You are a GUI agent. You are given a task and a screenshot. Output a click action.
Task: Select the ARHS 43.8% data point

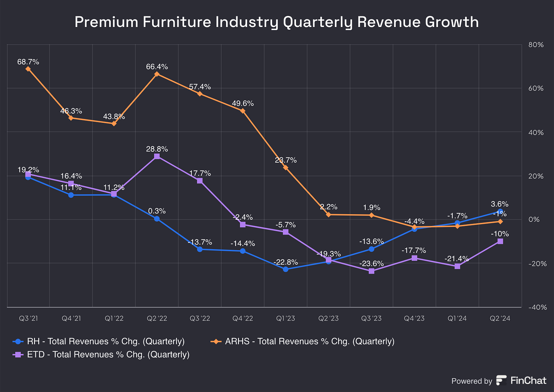114,123
